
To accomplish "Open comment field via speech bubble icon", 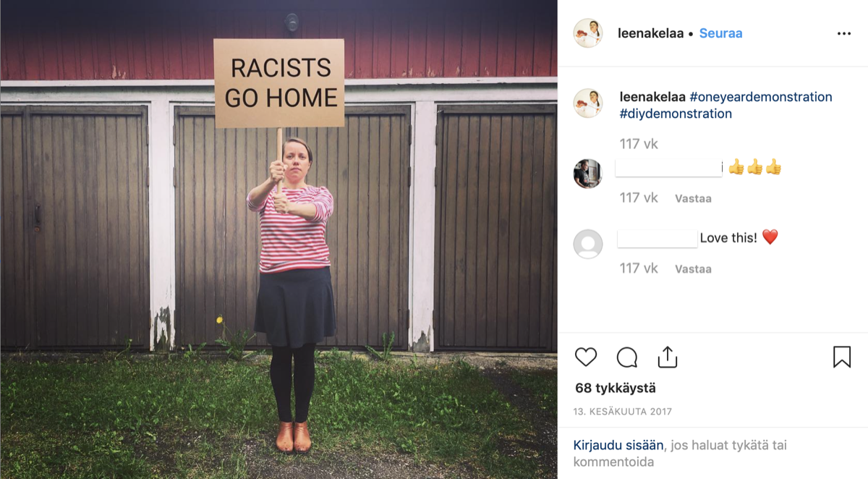I will (627, 357).
